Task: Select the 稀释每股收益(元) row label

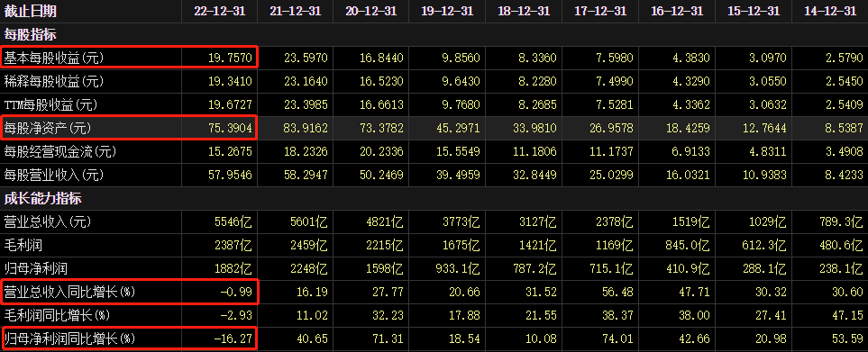Action: (x=54, y=81)
